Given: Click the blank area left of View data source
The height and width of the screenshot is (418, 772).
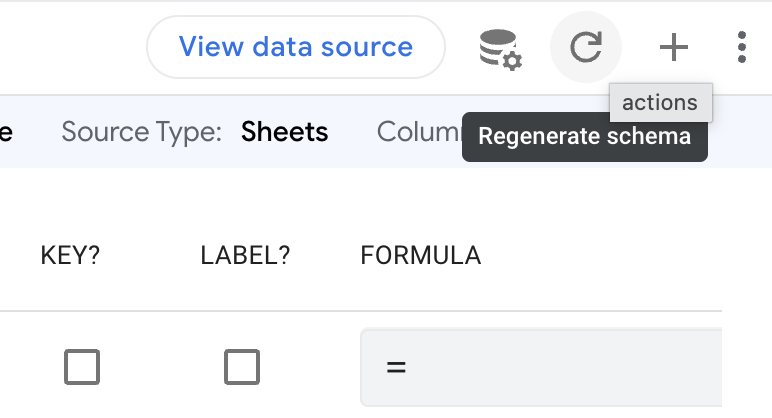Looking at the screenshot, I should click(x=70, y=46).
